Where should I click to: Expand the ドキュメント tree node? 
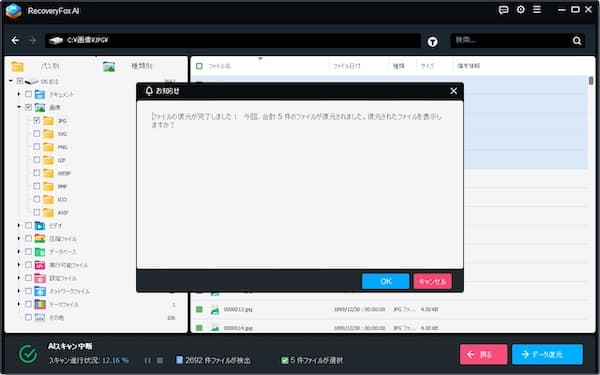click(18, 94)
